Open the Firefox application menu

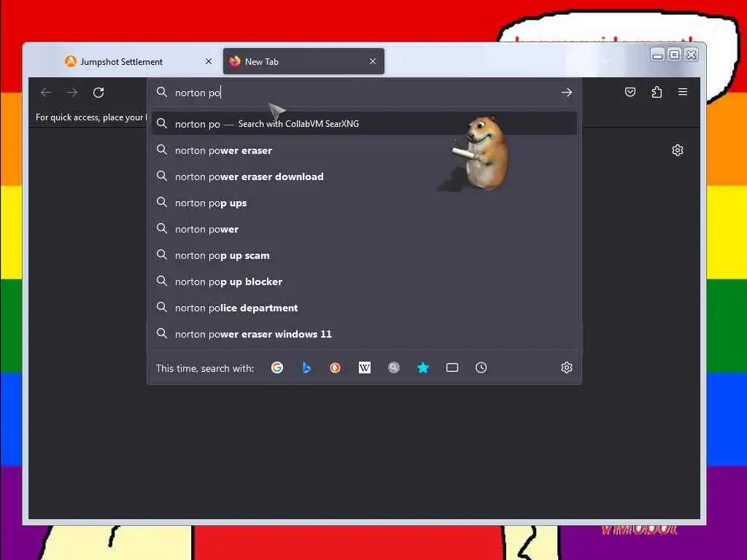point(683,92)
